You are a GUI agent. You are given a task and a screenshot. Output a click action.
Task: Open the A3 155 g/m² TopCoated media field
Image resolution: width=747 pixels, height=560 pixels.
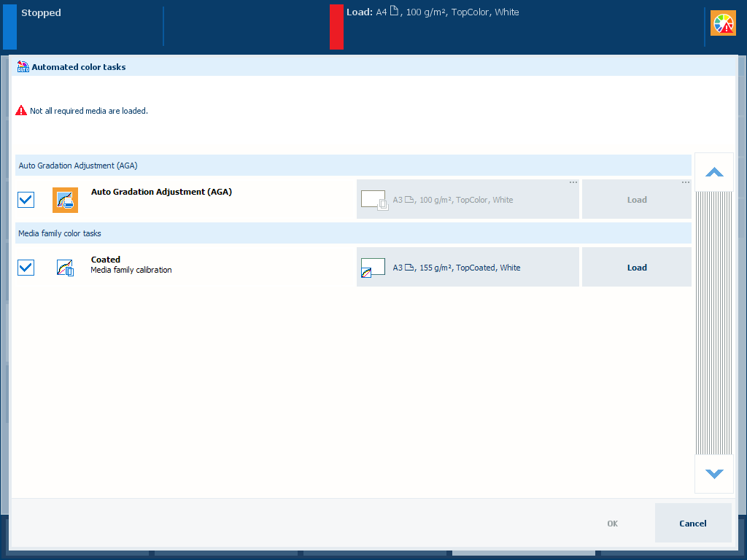(468, 268)
